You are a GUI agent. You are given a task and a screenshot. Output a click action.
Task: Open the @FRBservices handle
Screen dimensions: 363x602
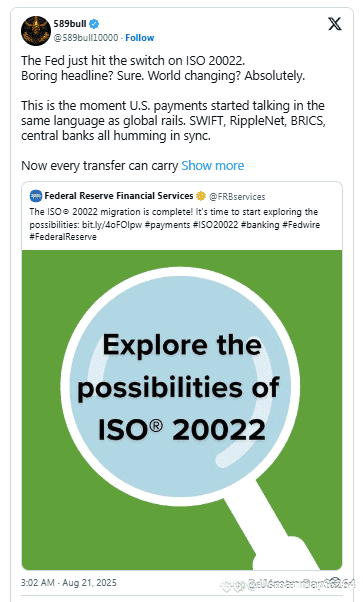237,197
